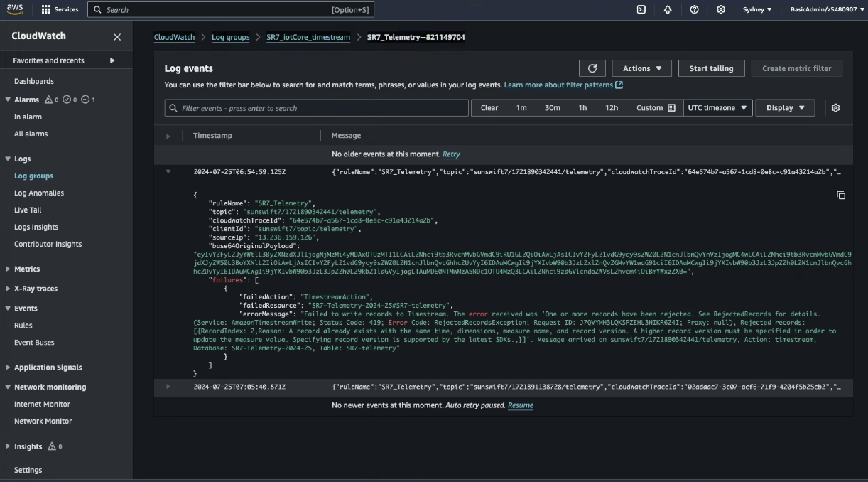
Task: Click the search magnifier in filter bar
Action: pos(173,108)
